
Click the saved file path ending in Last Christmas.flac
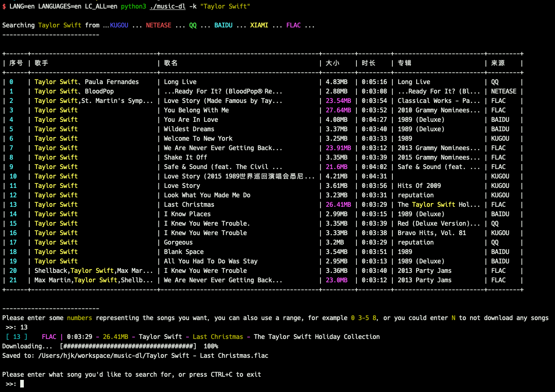pyautogui.click(x=153, y=356)
